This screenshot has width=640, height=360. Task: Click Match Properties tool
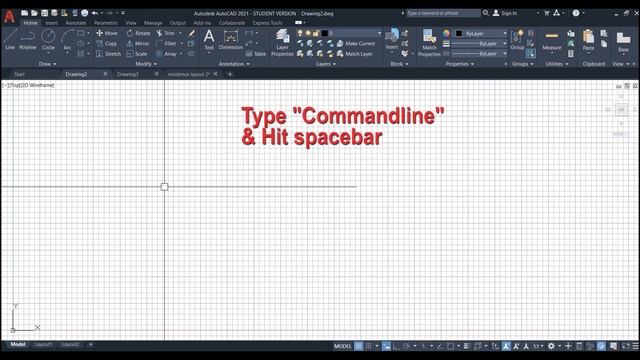(x=429, y=42)
